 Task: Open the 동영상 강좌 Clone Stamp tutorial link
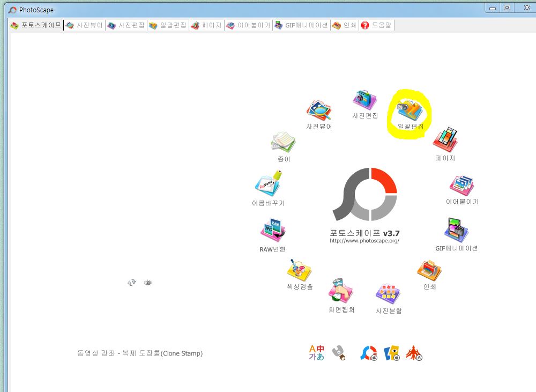point(140,353)
